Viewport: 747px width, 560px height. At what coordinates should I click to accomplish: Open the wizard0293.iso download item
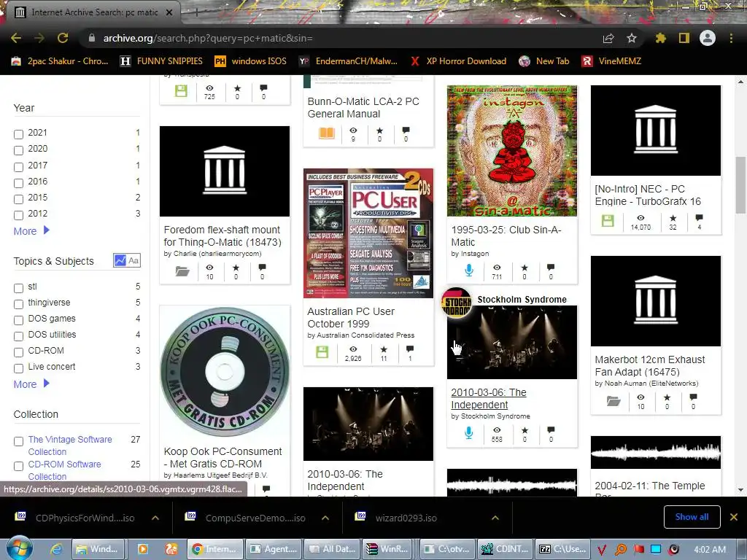[x=406, y=518]
